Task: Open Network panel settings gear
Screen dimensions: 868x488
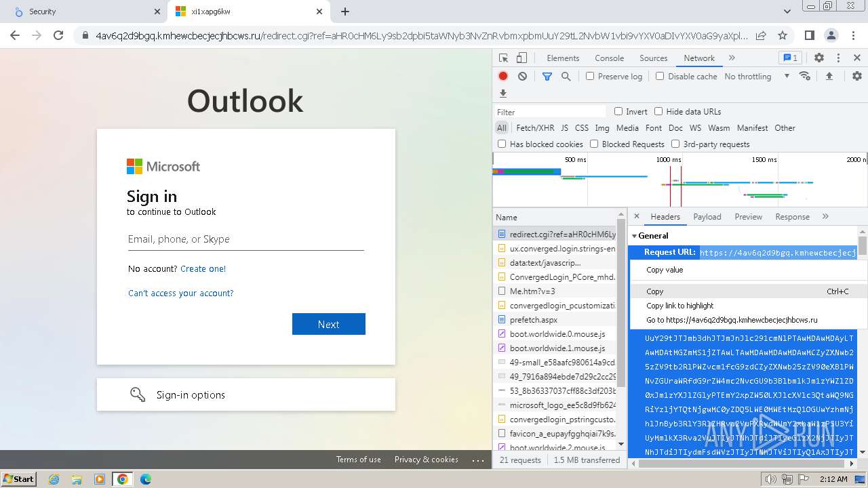Action: click(x=857, y=77)
